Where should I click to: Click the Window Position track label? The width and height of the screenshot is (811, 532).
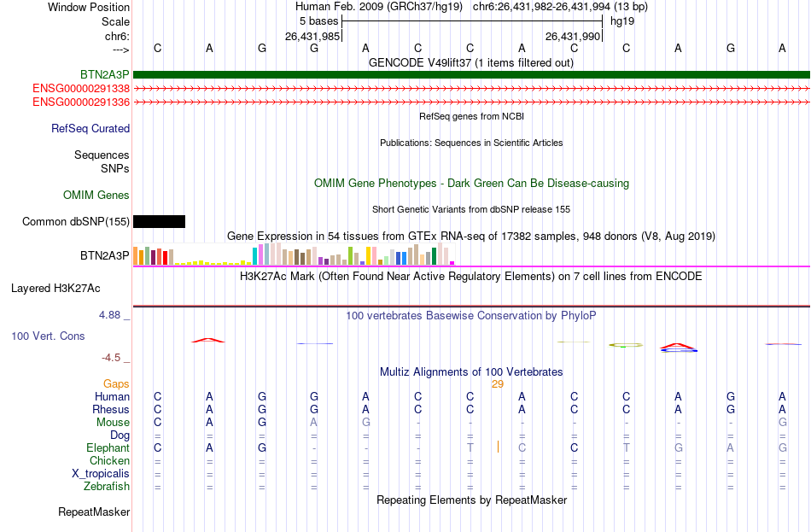tap(89, 7)
